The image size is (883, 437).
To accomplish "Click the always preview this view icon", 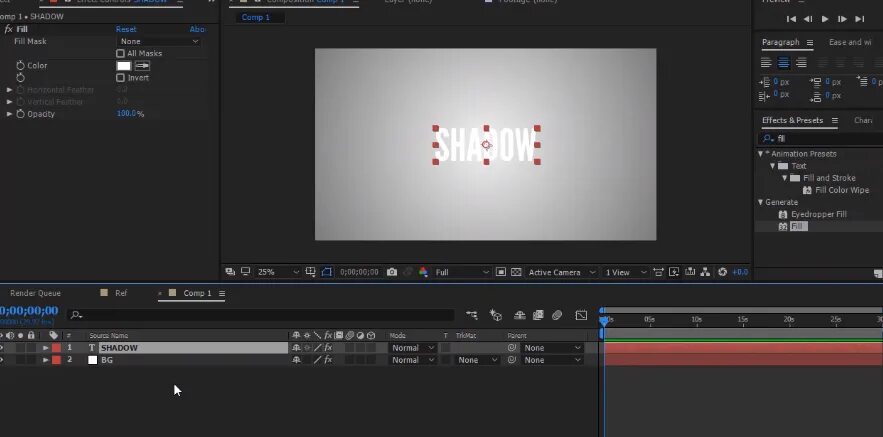I will pyautogui.click(x=230, y=271).
